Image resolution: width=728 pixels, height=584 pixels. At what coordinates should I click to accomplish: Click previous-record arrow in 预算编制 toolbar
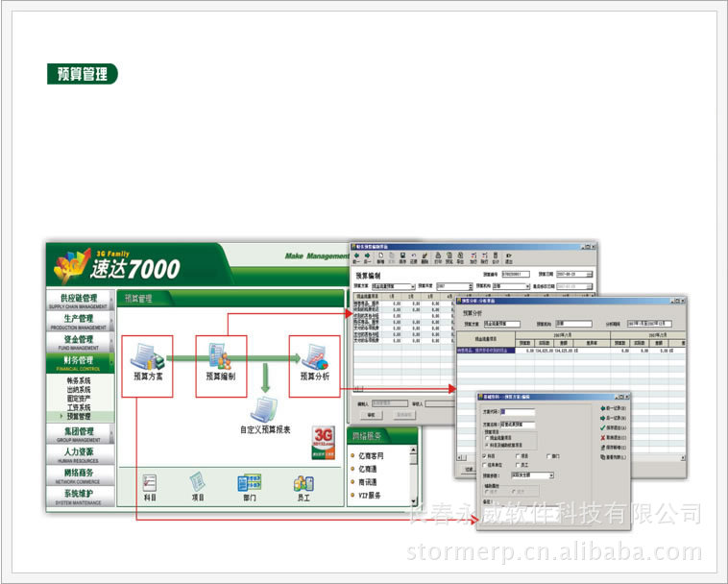click(x=356, y=258)
